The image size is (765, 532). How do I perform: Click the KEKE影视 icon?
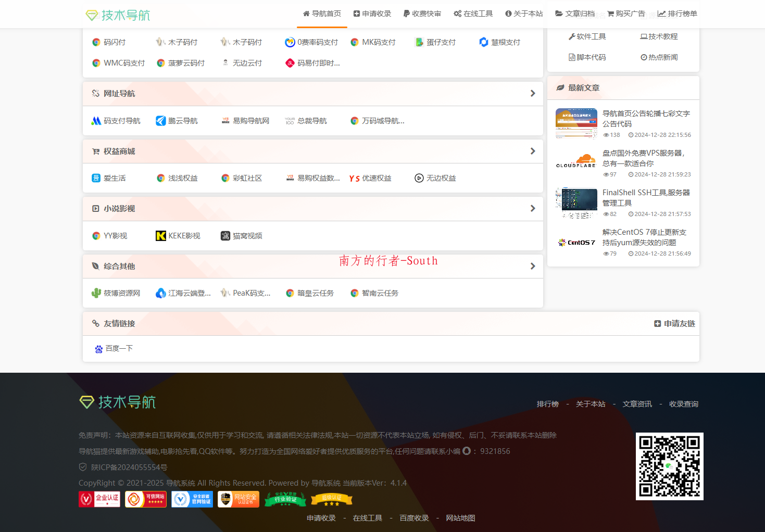[x=161, y=236]
